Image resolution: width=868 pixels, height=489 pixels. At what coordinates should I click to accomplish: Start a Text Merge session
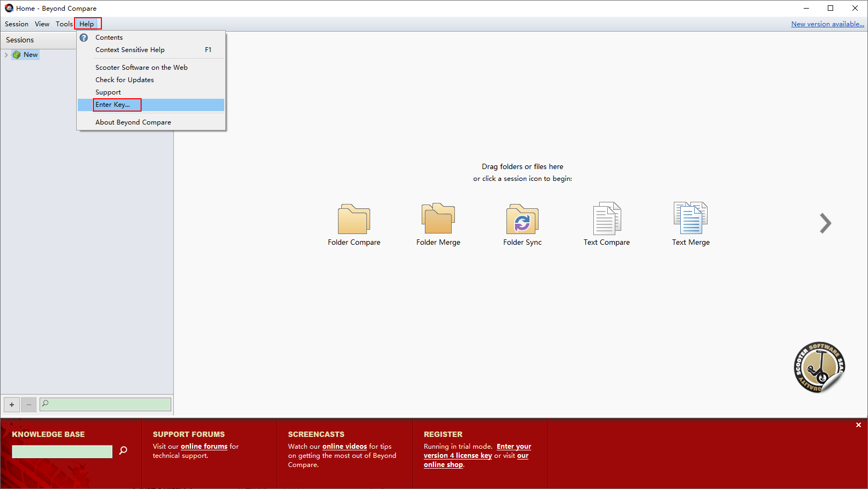[691, 218]
